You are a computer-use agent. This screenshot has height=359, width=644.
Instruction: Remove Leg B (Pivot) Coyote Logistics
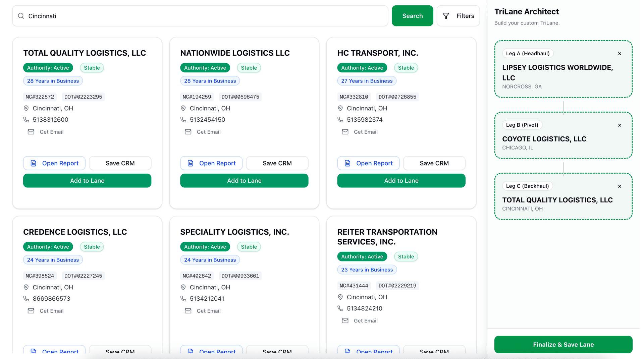tap(620, 125)
